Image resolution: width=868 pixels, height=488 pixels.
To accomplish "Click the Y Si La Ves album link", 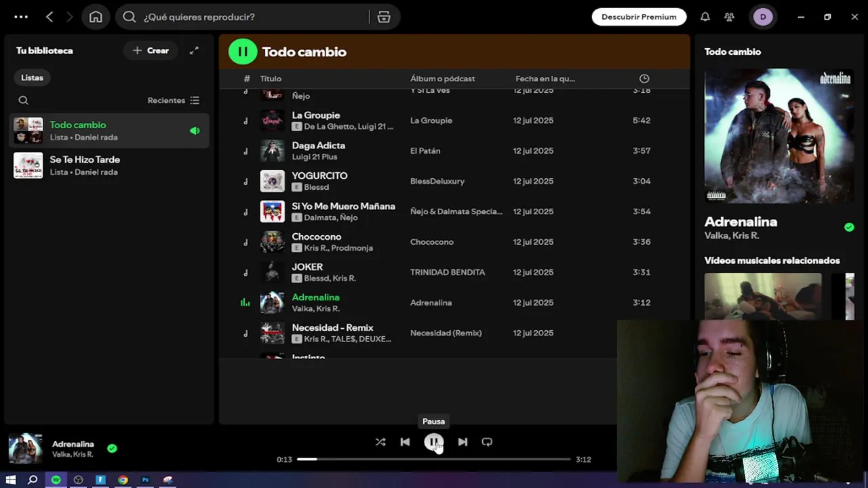I will [430, 90].
